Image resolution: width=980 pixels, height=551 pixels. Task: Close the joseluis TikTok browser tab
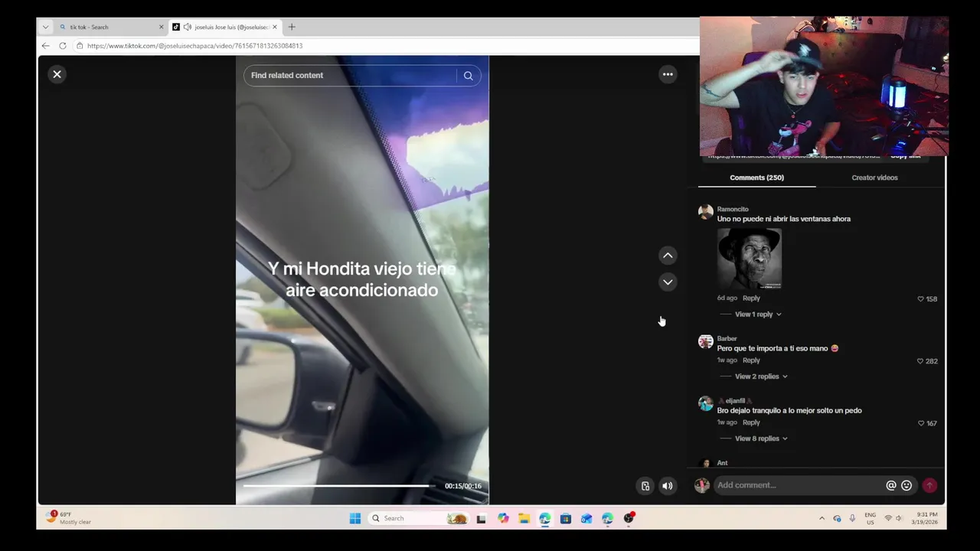click(x=275, y=27)
